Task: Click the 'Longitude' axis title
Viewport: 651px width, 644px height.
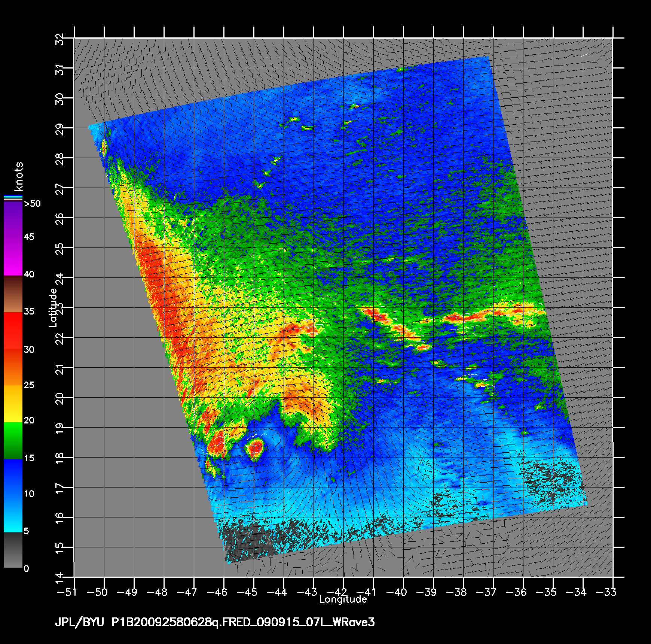Action: coord(343,599)
